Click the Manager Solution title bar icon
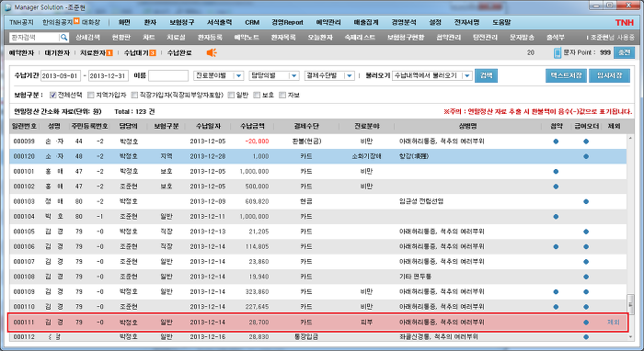644x351 pixels. point(7,7)
